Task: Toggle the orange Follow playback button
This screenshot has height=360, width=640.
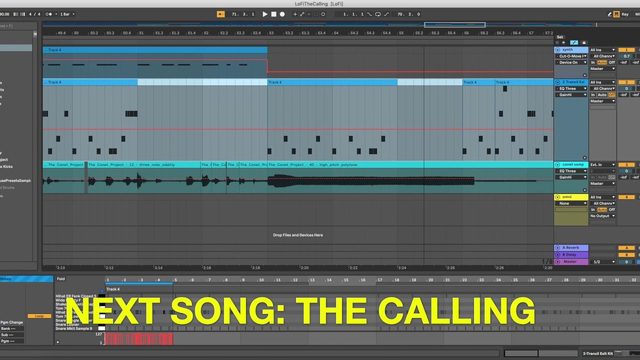Action: point(220,14)
